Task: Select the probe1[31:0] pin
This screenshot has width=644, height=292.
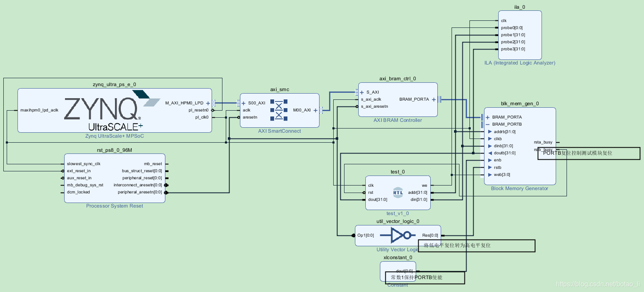Action: [x=513, y=35]
